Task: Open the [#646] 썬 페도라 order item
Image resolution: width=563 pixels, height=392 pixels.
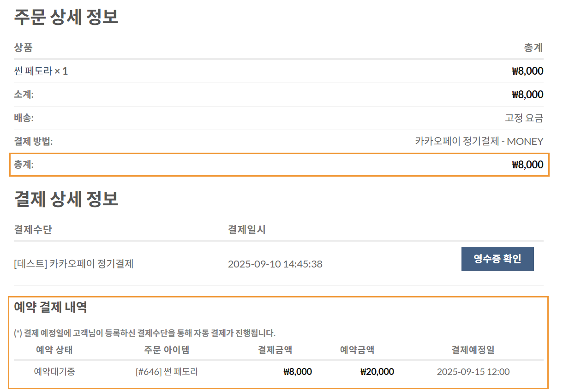Action: click(x=167, y=372)
